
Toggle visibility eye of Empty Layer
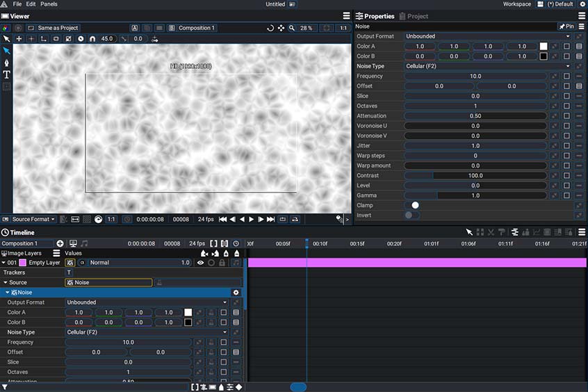201,263
